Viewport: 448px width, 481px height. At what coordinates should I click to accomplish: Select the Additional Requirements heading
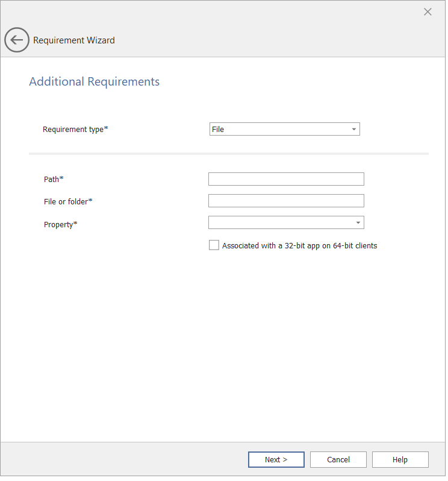click(x=95, y=81)
